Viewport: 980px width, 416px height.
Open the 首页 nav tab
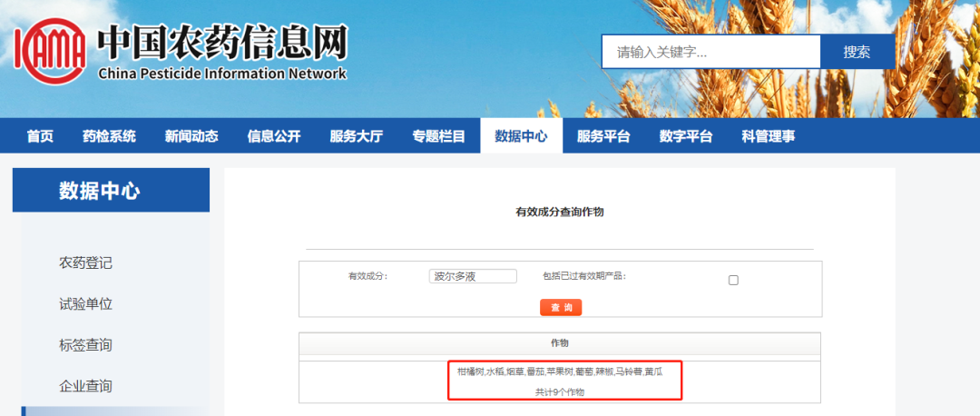(40, 136)
